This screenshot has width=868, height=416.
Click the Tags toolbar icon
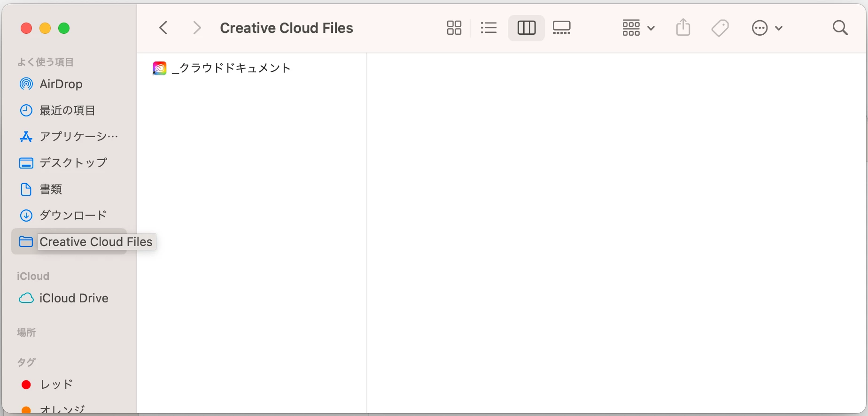pyautogui.click(x=720, y=28)
